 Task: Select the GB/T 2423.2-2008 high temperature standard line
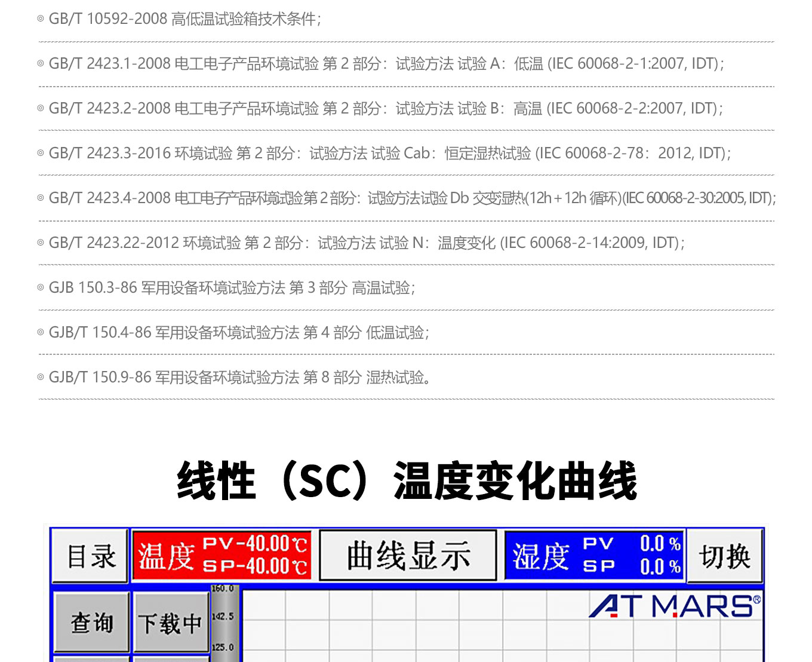(x=385, y=108)
